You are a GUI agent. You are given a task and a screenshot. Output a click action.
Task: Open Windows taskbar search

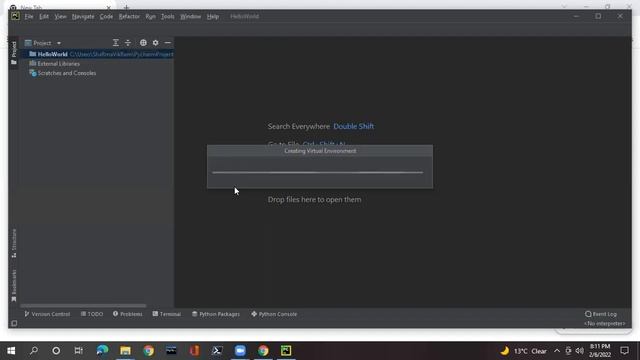click(x=34, y=351)
